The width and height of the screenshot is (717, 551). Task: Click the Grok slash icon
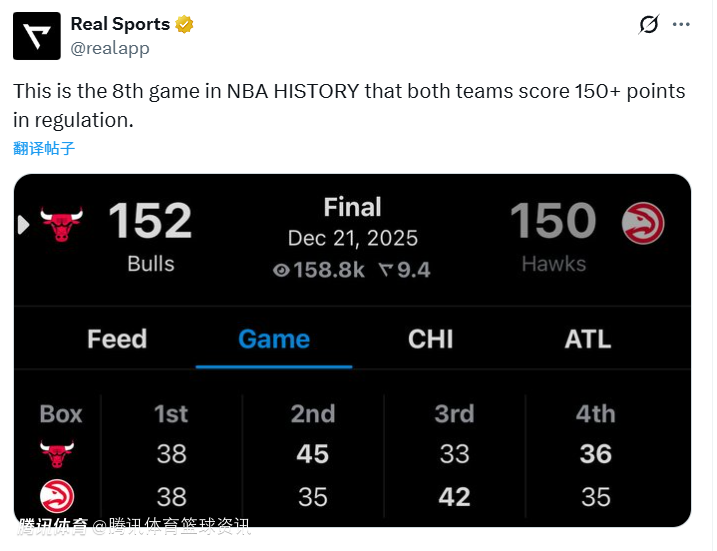point(649,25)
